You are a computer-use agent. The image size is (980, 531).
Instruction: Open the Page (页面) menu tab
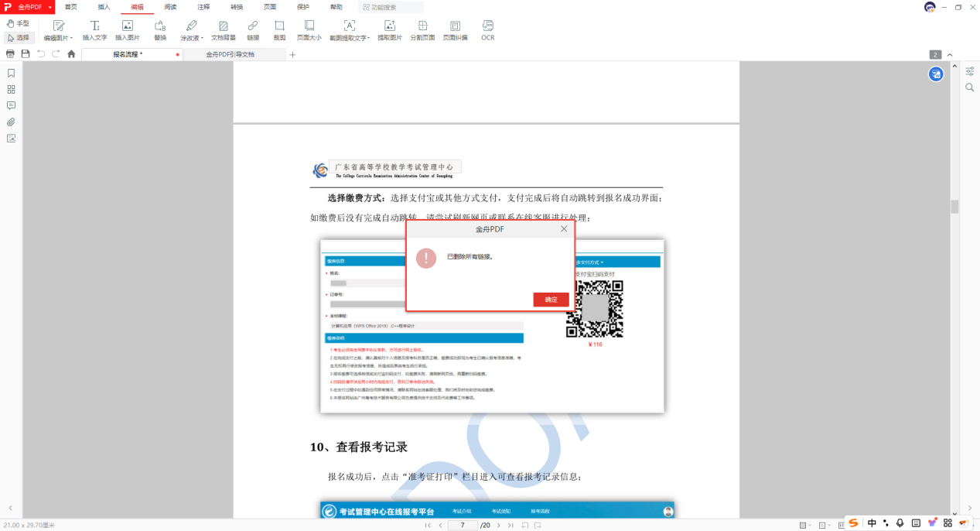[270, 7]
